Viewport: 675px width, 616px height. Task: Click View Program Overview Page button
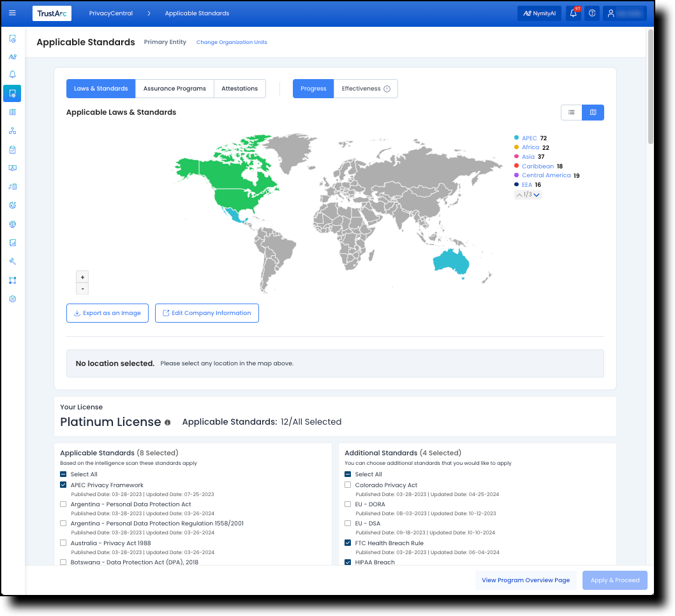526,580
